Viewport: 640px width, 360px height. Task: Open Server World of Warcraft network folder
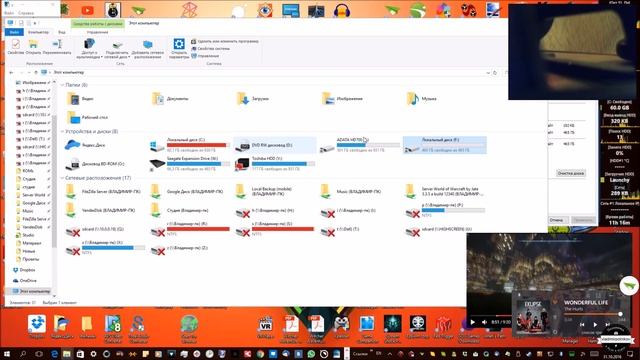click(x=445, y=191)
